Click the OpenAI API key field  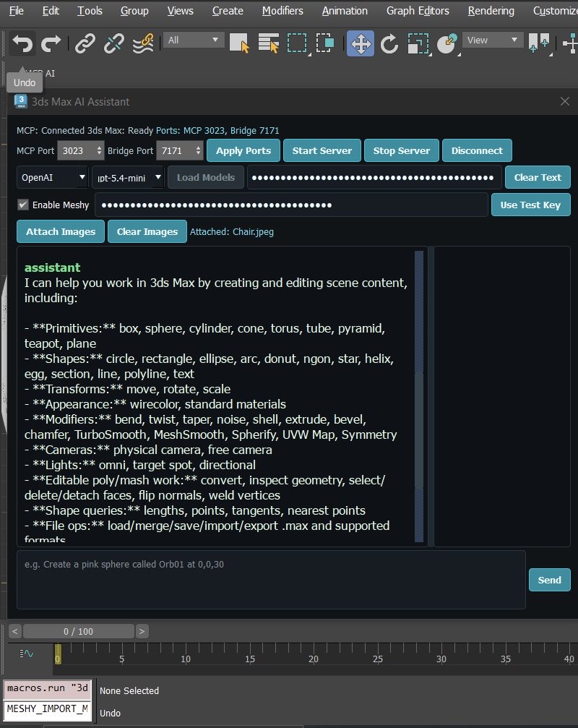pyautogui.click(x=374, y=177)
